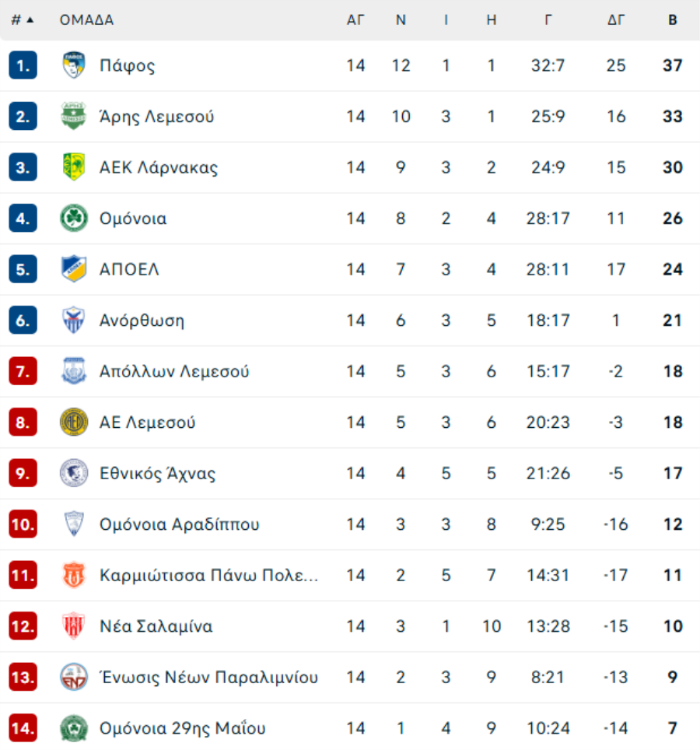700x750 pixels.
Task: Open Καρμιώτισσα Πάνω Πολε... team page
Action: [x=208, y=575]
